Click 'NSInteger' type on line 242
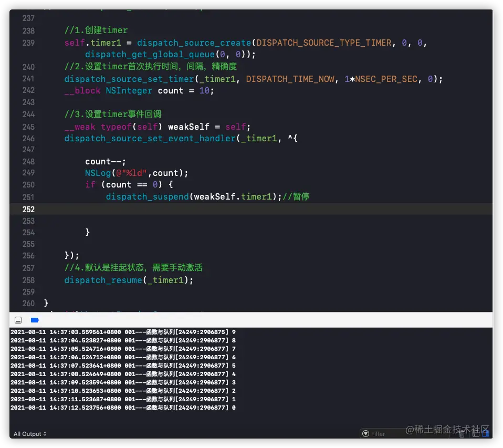This screenshot has width=503, height=448. point(129,91)
